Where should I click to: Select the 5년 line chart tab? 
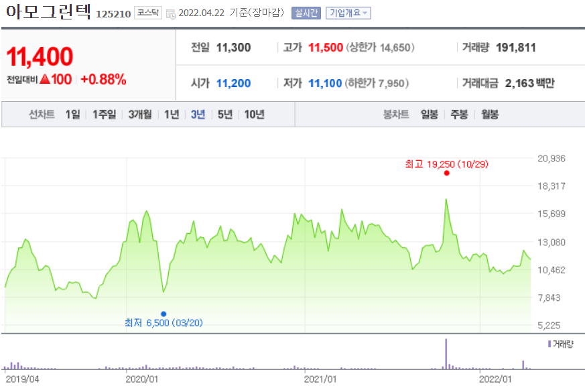(225, 114)
